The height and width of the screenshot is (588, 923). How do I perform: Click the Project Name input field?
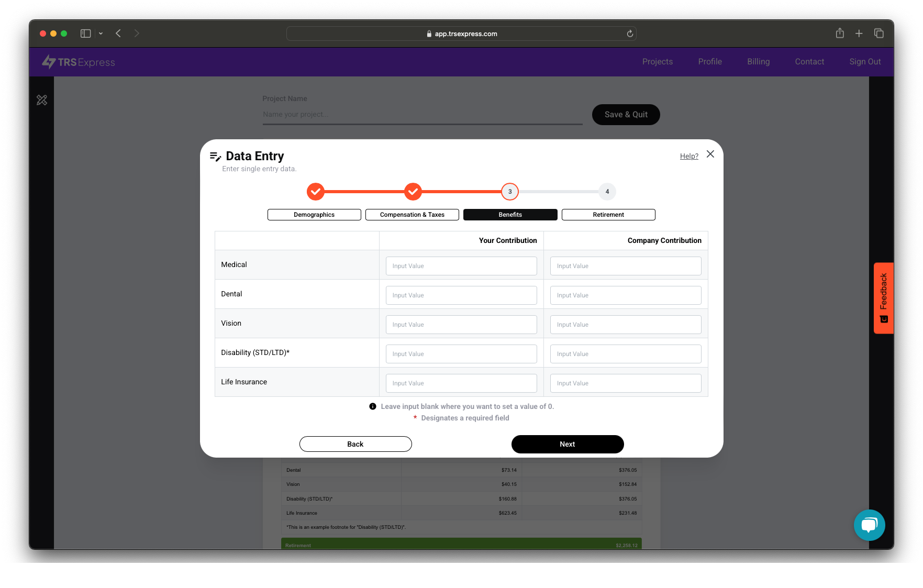[422, 115]
